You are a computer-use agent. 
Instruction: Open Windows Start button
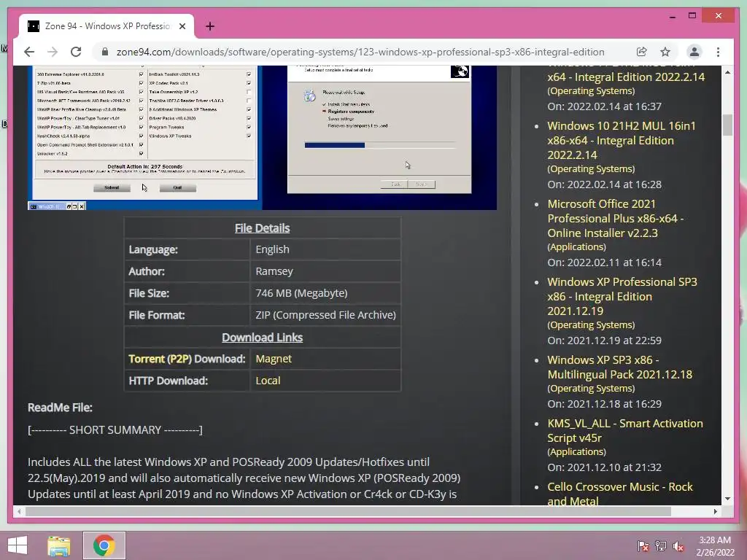[x=18, y=545]
